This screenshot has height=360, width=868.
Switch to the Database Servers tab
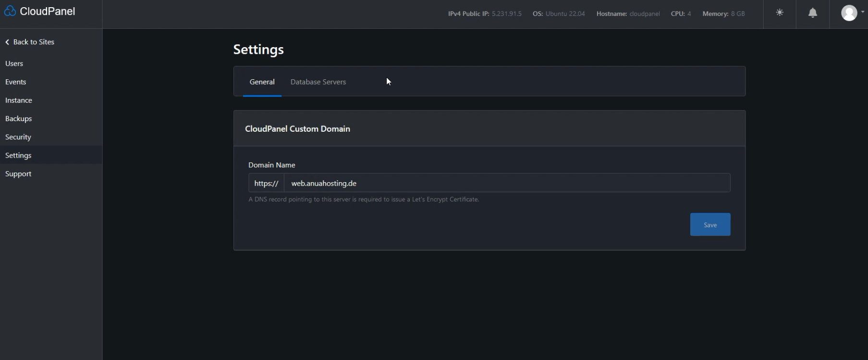[318, 82]
